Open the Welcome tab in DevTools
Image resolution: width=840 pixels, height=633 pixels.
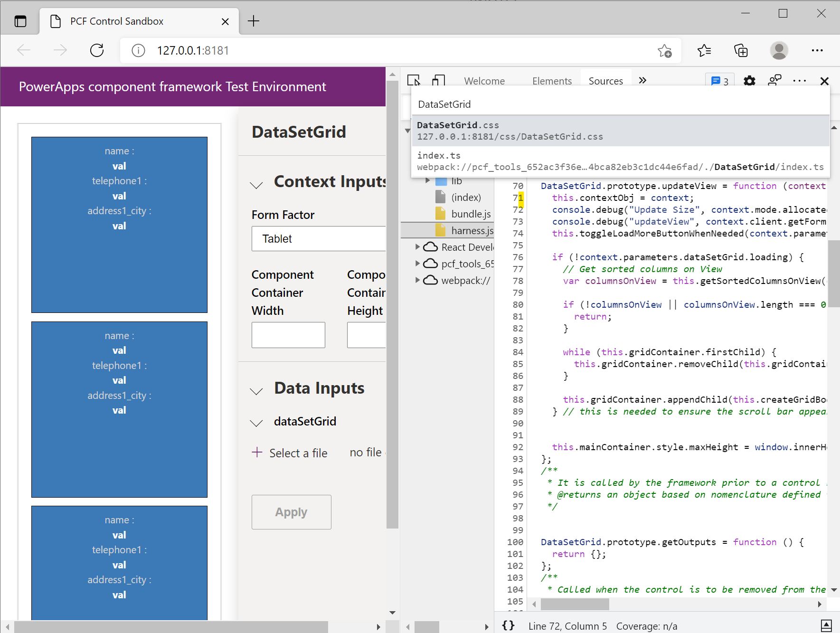[x=484, y=81]
